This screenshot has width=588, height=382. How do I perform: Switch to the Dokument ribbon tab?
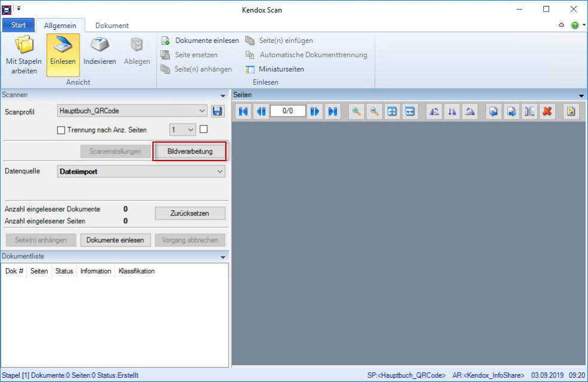pos(112,26)
